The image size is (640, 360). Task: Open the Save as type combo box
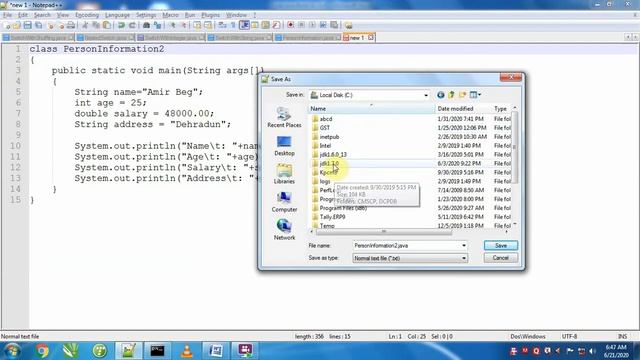tap(410, 258)
